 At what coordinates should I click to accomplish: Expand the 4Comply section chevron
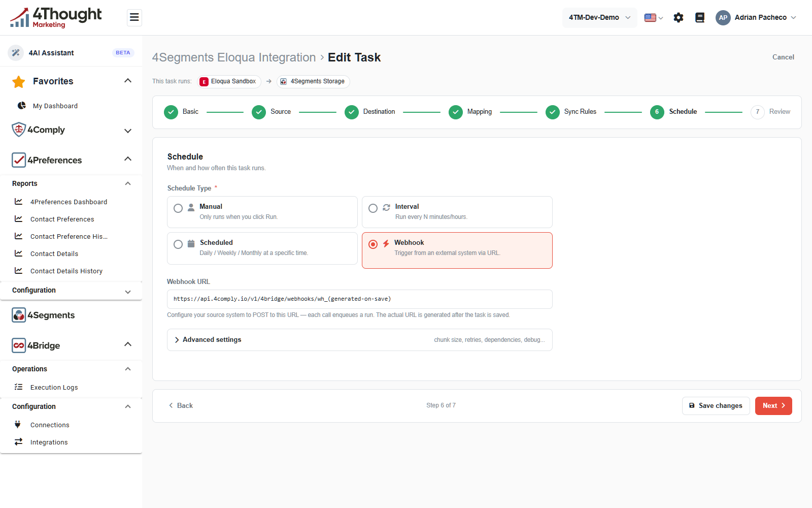[x=128, y=131]
